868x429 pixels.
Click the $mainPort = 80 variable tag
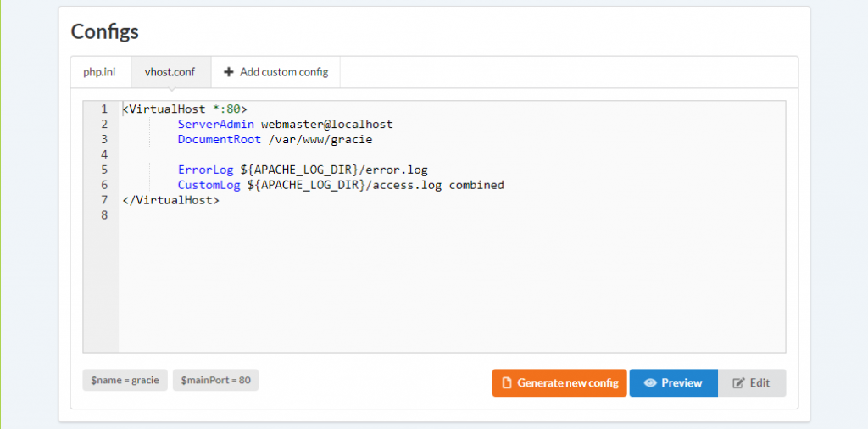pyautogui.click(x=215, y=381)
